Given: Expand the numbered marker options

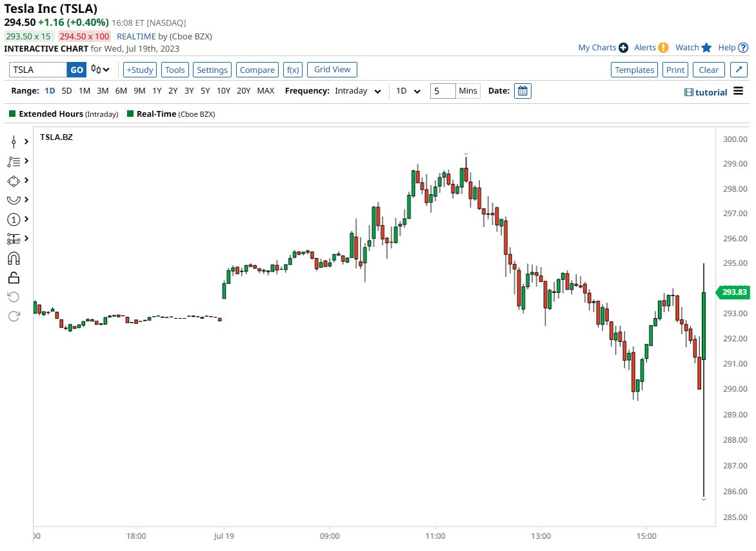Looking at the screenshot, I should click(26, 219).
